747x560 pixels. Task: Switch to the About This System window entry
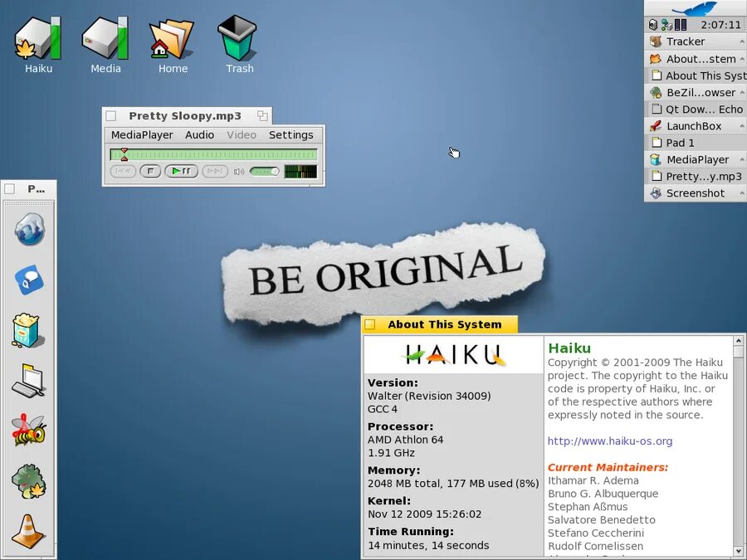point(696,75)
